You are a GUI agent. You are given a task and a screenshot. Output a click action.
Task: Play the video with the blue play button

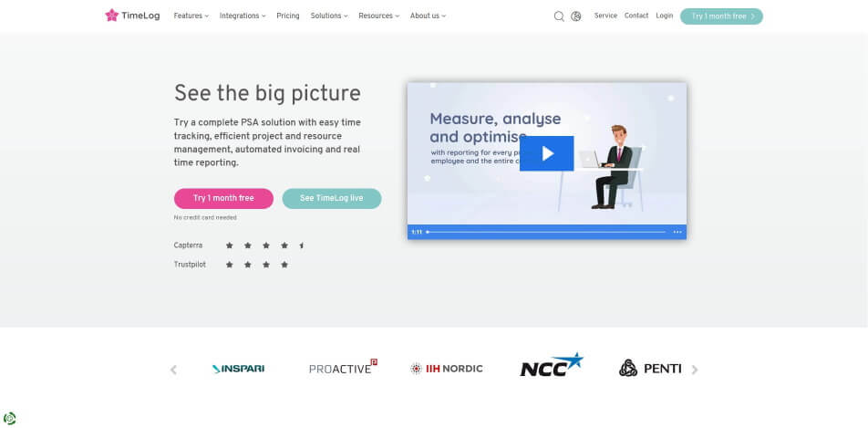(x=547, y=153)
